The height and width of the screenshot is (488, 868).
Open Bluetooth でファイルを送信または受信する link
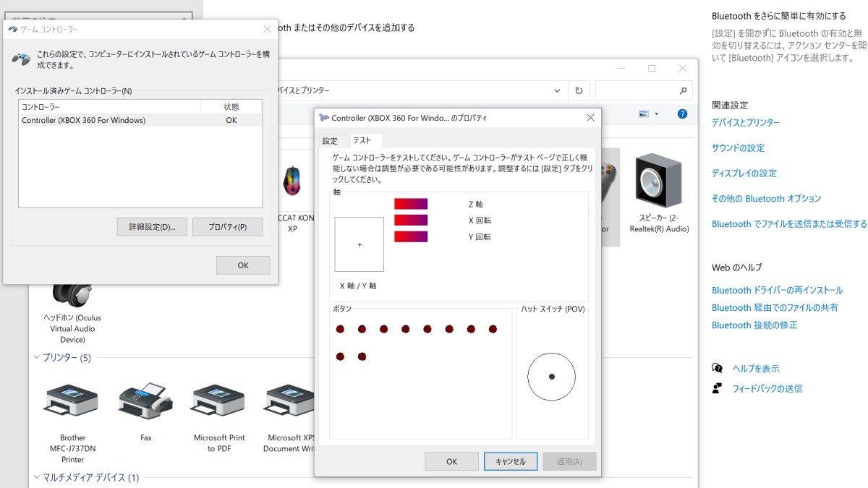tap(789, 224)
